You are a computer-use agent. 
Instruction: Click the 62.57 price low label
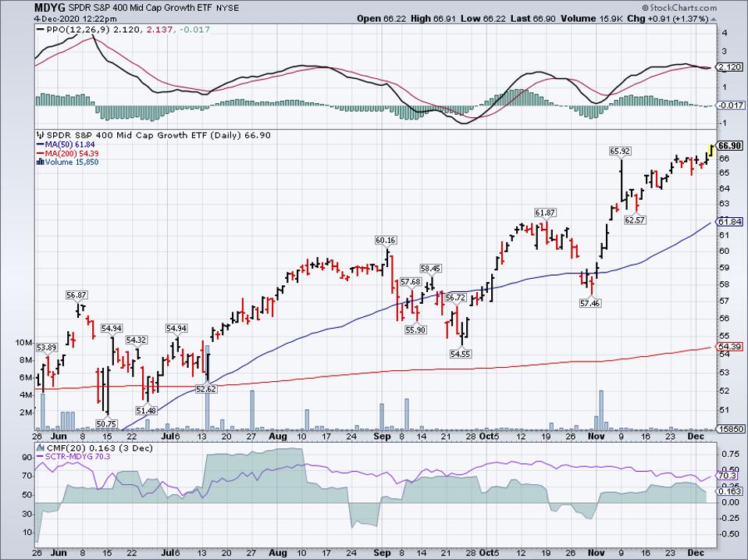(635, 220)
